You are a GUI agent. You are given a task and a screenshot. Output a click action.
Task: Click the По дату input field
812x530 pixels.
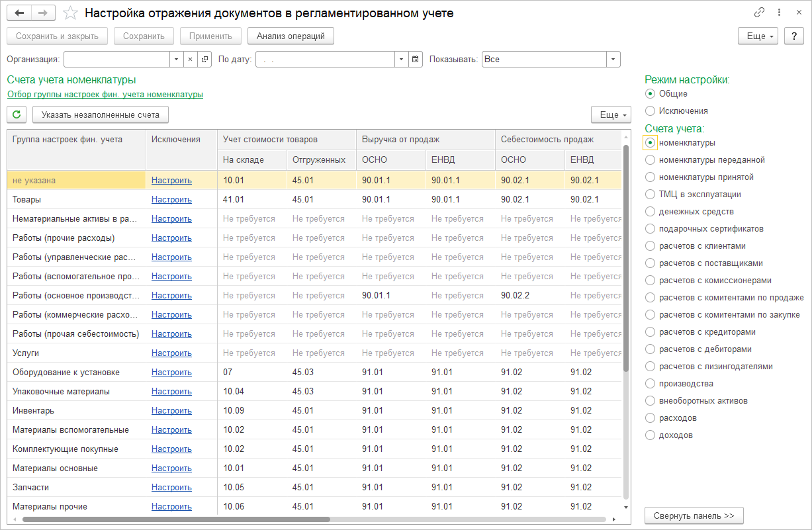pyautogui.click(x=325, y=59)
